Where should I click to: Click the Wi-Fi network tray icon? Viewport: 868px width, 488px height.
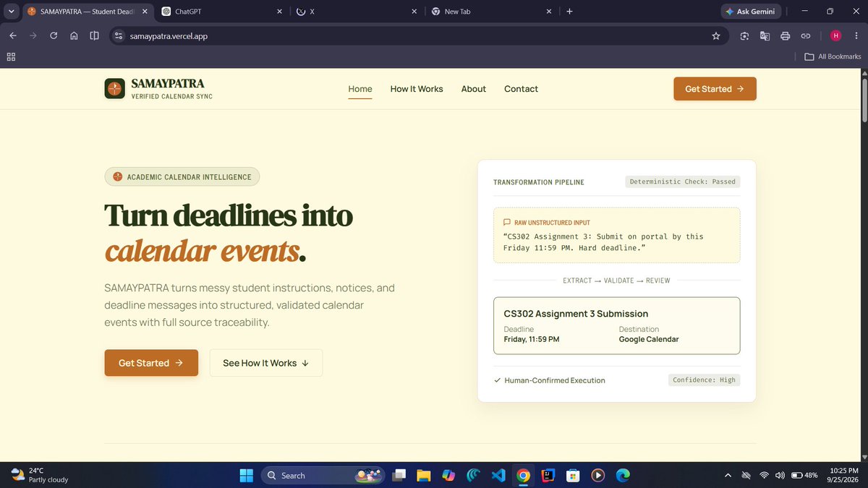[x=765, y=475]
